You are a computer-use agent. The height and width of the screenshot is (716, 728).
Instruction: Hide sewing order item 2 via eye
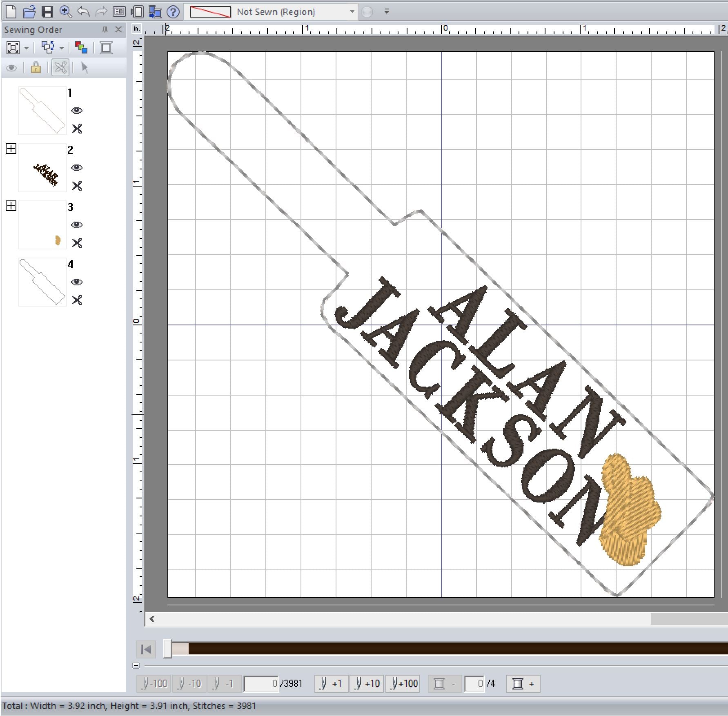(x=76, y=168)
